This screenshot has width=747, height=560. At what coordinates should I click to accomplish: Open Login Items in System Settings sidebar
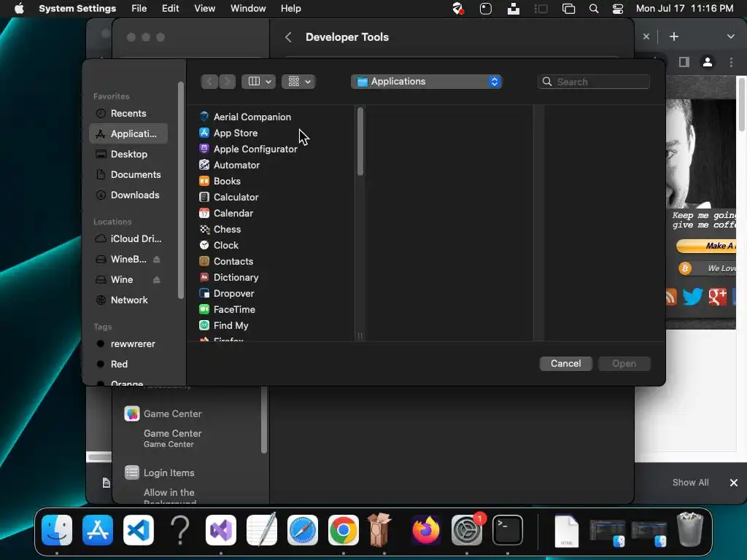[160, 472]
